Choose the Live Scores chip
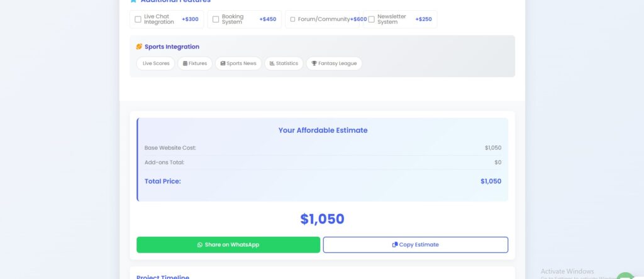Viewport: 644px width, 279px height. [156, 64]
